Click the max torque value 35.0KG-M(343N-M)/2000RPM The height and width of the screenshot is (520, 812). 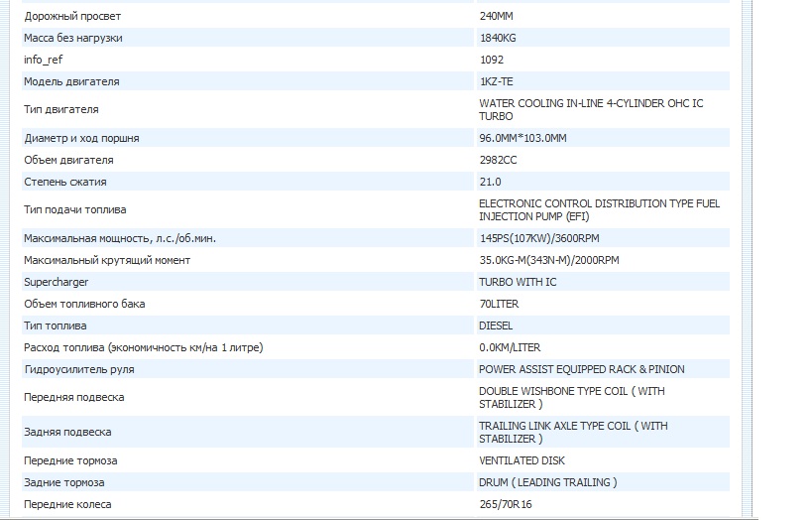coord(548,260)
